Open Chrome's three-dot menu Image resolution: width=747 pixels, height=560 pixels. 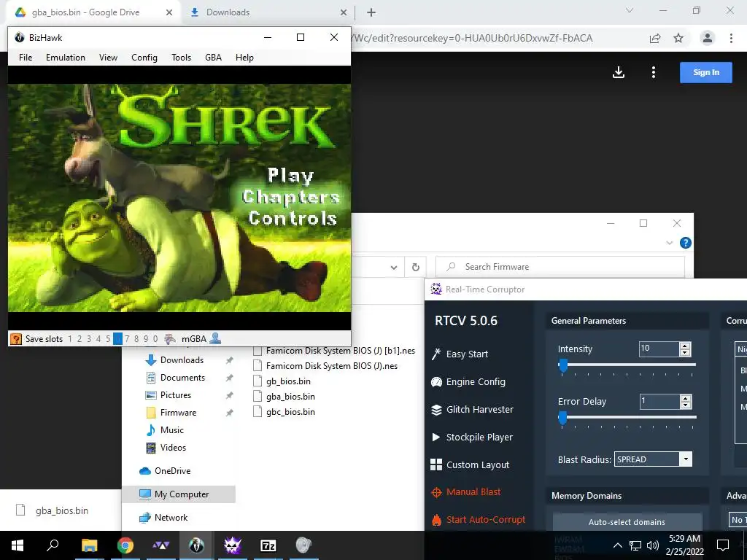(731, 38)
